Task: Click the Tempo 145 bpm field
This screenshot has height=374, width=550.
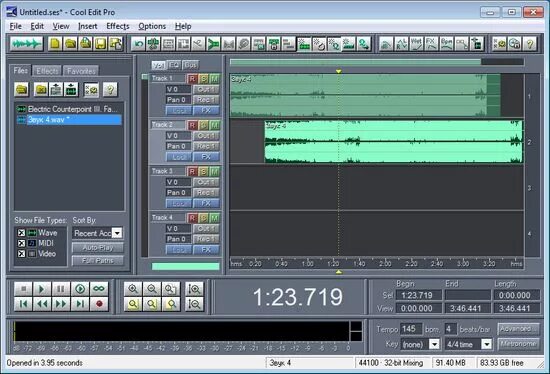Action: pos(411,329)
